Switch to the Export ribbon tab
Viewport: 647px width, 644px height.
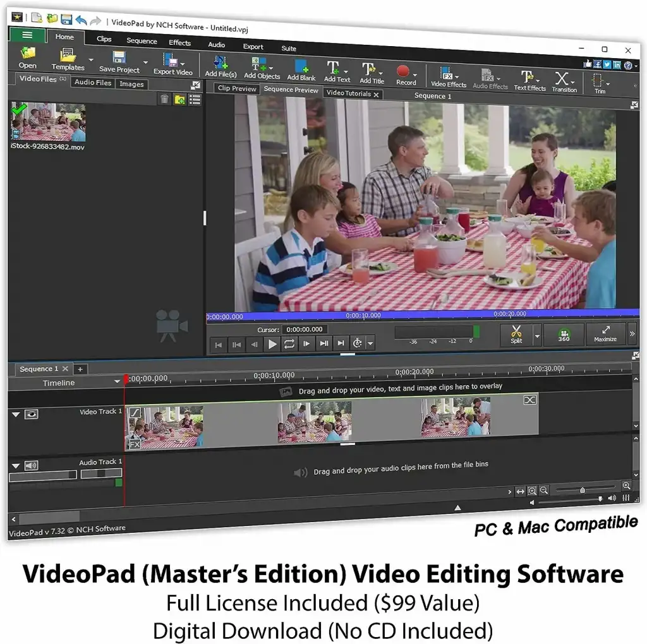click(253, 47)
